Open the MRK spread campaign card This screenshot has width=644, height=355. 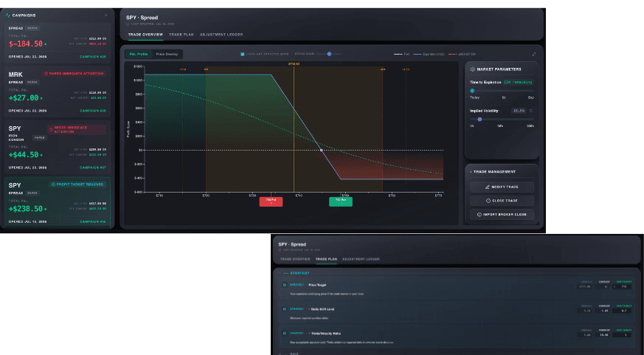click(x=57, y=92)
